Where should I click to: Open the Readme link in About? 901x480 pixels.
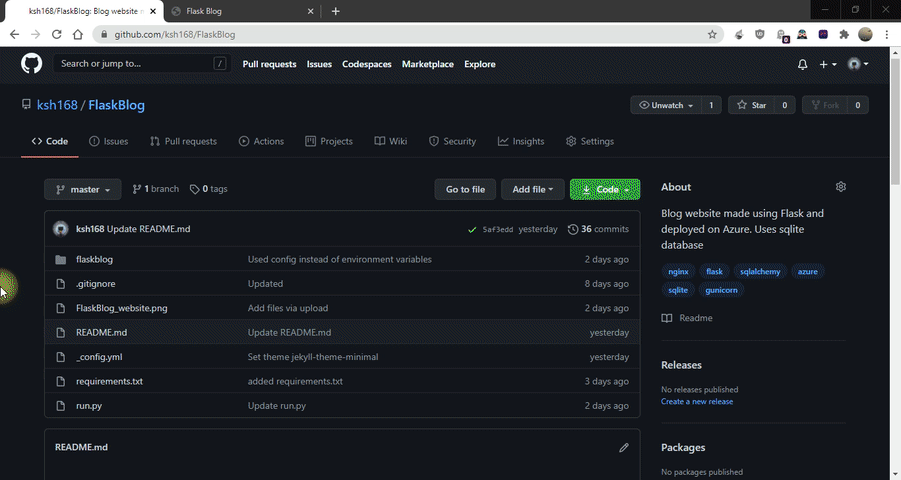[687, 318]
